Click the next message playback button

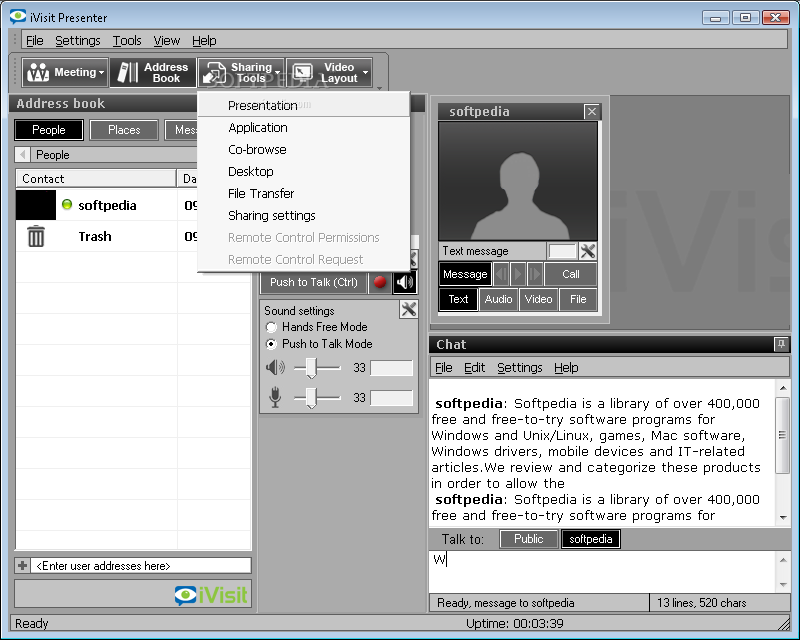[x=534, y=274]
